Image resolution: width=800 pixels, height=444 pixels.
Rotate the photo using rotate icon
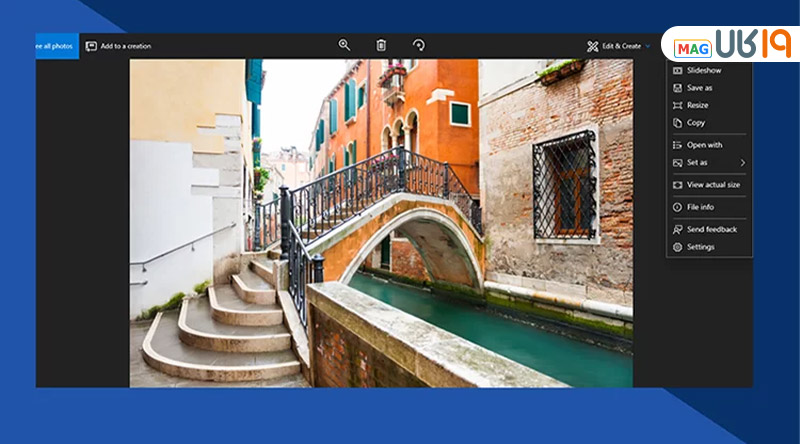418,45
